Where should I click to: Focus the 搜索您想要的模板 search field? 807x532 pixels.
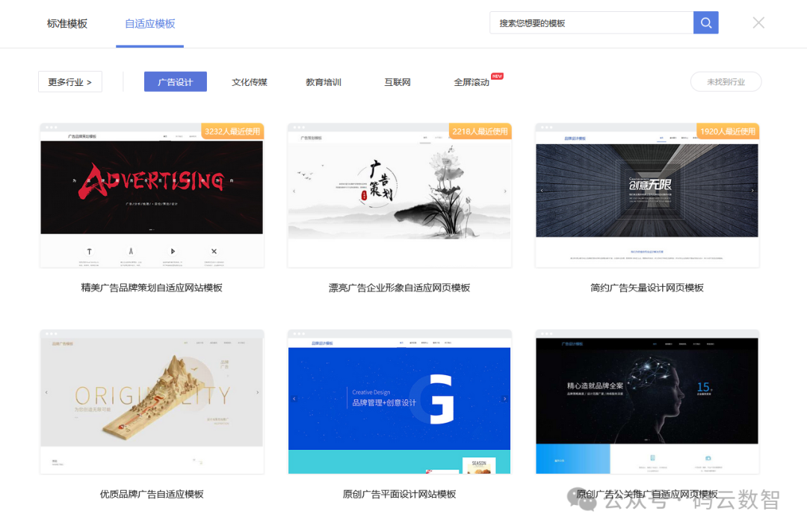591,23
